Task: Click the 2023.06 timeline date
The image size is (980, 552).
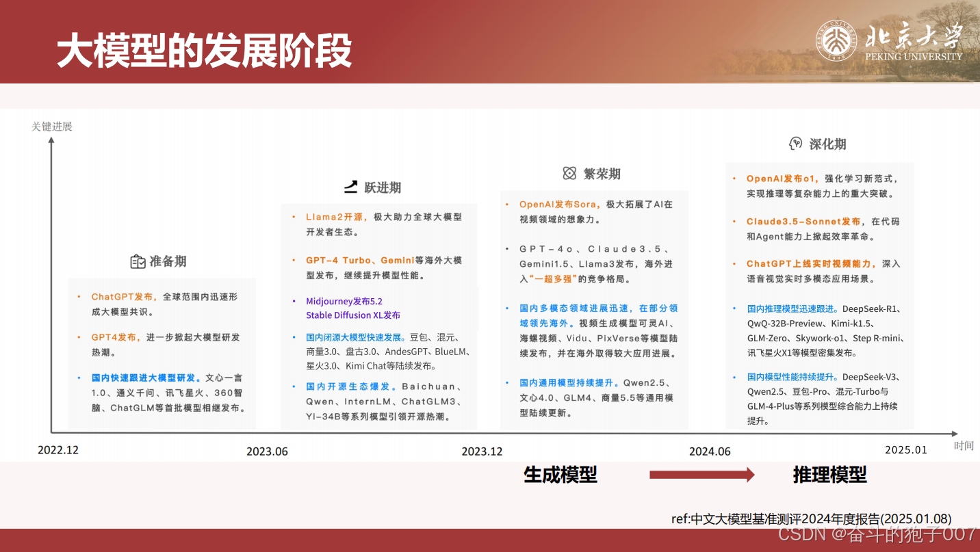Action: (267, 451)
